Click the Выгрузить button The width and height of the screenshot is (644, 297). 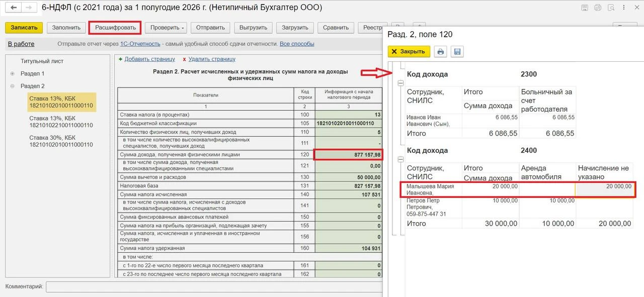(254, 28)
